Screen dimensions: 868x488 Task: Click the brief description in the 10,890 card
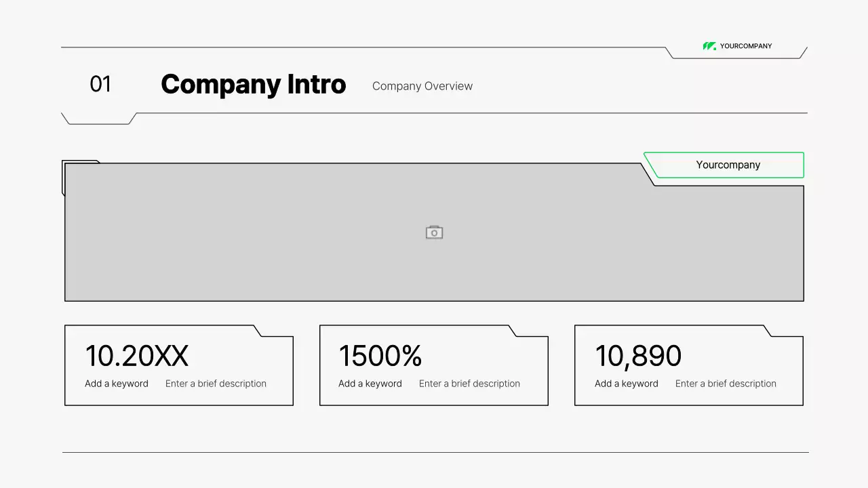pyautogui.click(x=726, y=384)
